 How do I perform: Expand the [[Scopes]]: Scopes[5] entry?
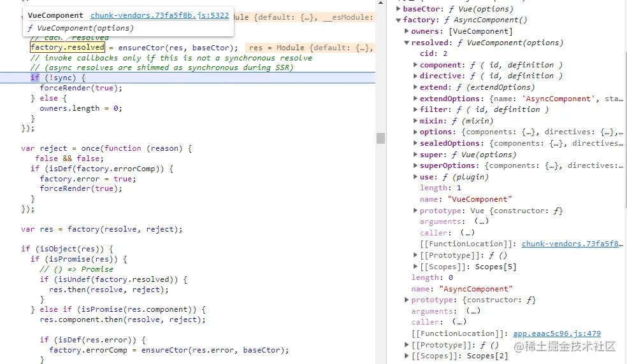point(415,266)
